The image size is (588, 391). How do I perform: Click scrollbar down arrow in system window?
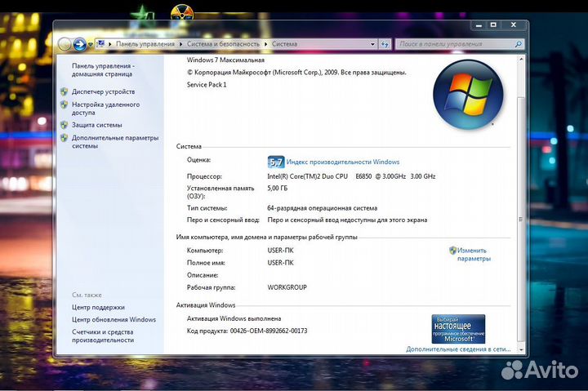(x=520, y=349)
